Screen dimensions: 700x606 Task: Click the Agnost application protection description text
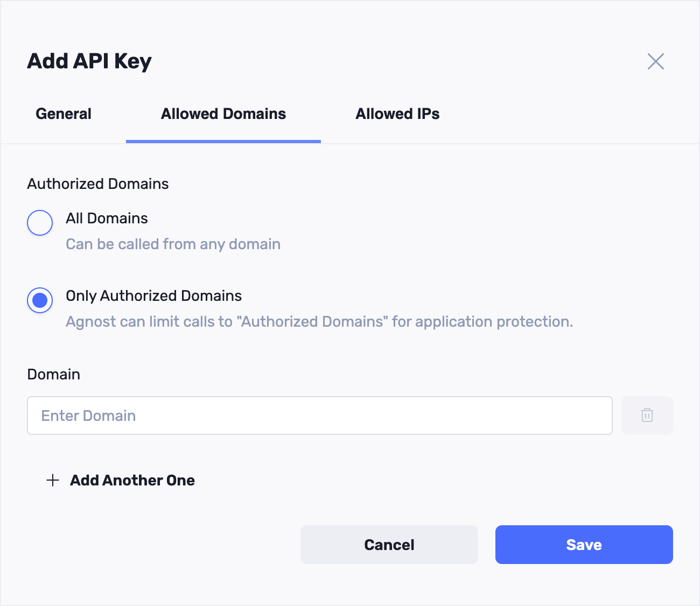[x=319, y=322]
